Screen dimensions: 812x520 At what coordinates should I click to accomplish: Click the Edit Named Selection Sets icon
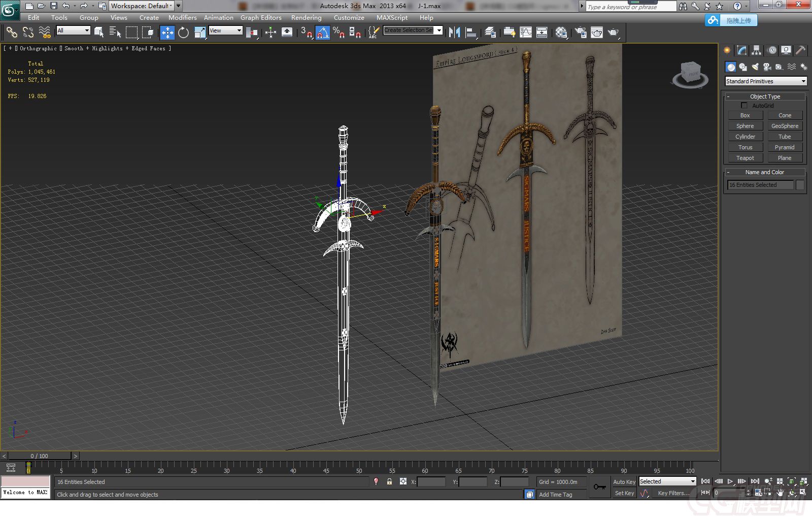[x=373, y=32]
